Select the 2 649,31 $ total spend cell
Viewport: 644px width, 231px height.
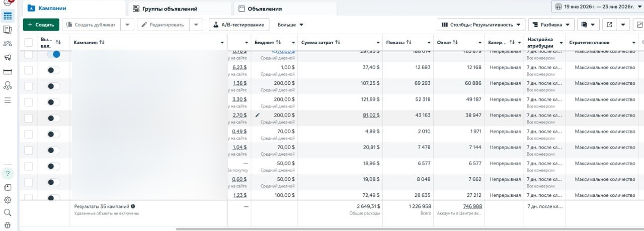340,209
